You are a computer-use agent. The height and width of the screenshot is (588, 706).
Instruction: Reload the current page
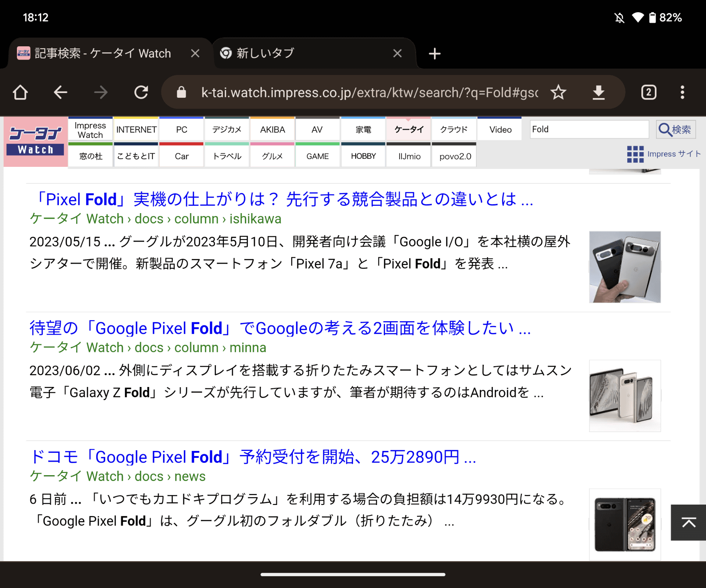(141, 92)
